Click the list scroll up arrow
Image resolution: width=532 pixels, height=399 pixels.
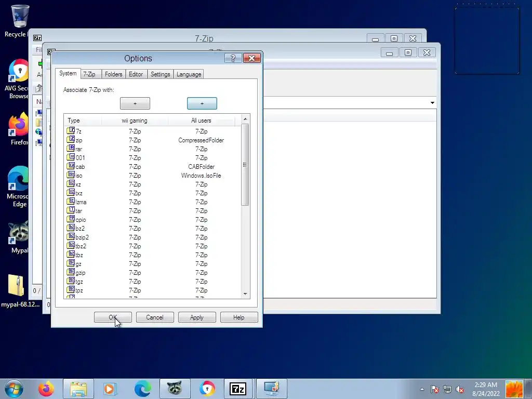click(x=245, y=119)
